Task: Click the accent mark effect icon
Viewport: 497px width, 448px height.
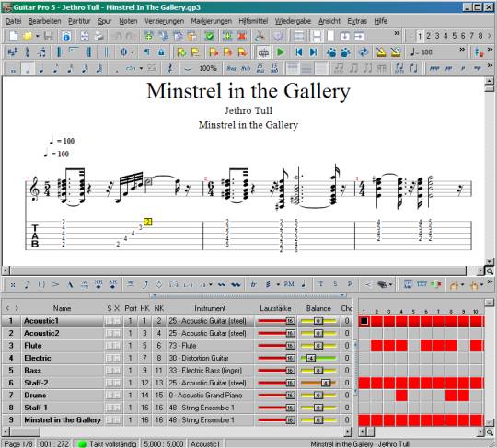Action: click(55, 284)
